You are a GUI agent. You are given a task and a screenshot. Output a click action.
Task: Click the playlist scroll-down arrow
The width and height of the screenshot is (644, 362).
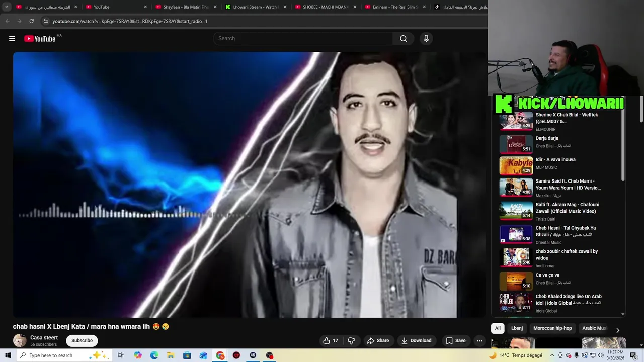623,314
